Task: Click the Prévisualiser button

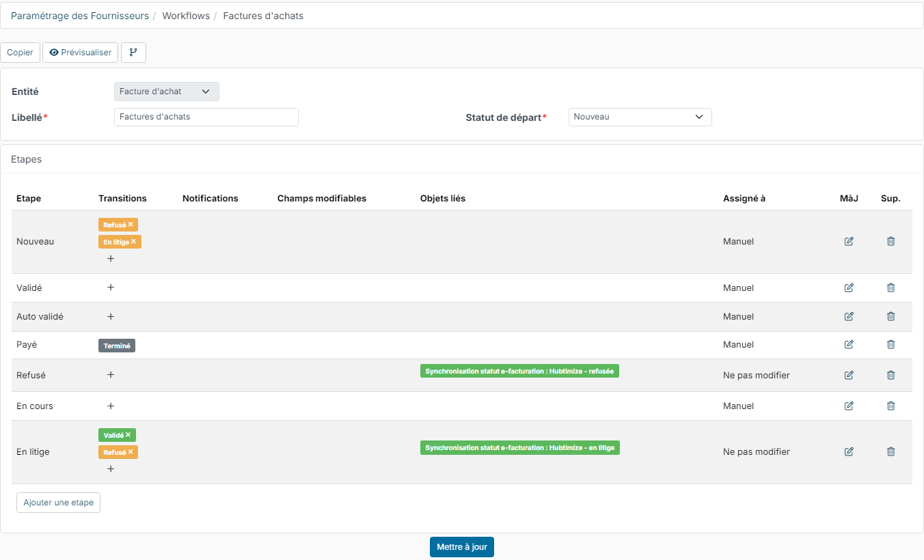Action: pyautogui.click(x=81, y=53)
